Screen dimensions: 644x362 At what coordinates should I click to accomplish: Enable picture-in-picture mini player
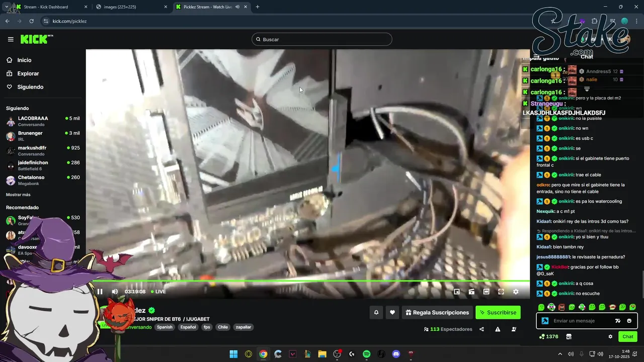pyautogui.click(x=457, y=292)
